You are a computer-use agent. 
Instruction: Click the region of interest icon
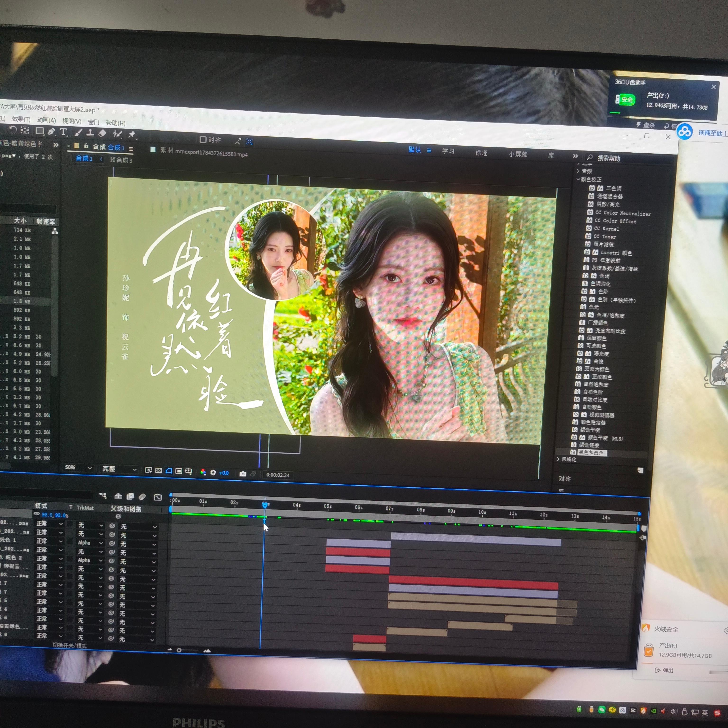179,471
